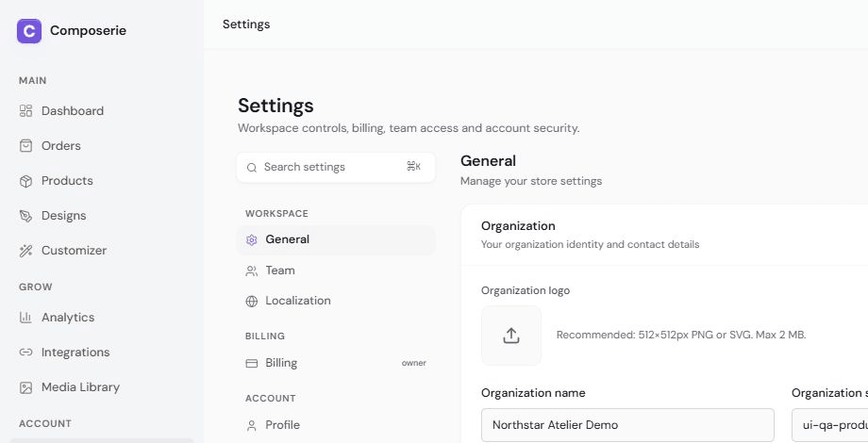
Task: Click the search magnifier icon
Action: coord(252,168)
